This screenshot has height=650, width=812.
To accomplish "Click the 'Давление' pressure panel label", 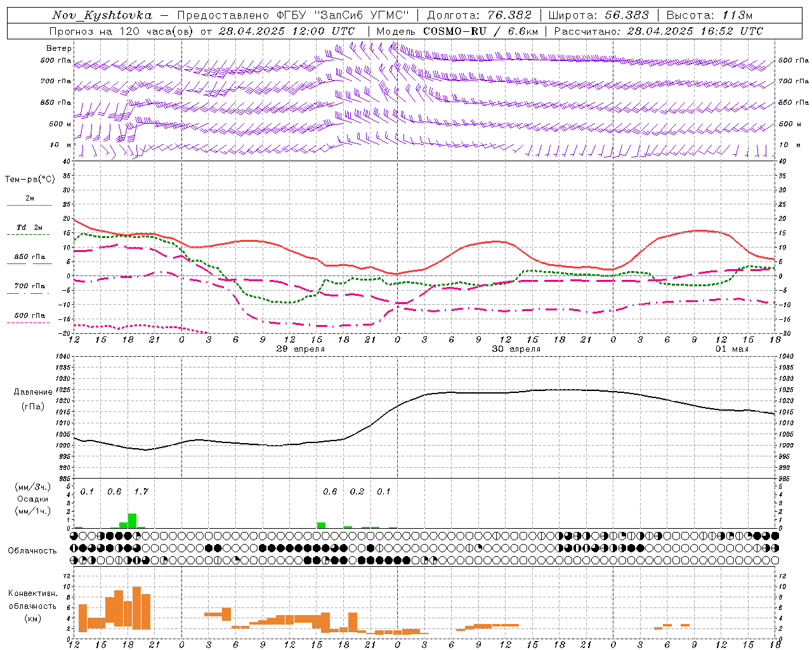I will [x=33, y=392].
